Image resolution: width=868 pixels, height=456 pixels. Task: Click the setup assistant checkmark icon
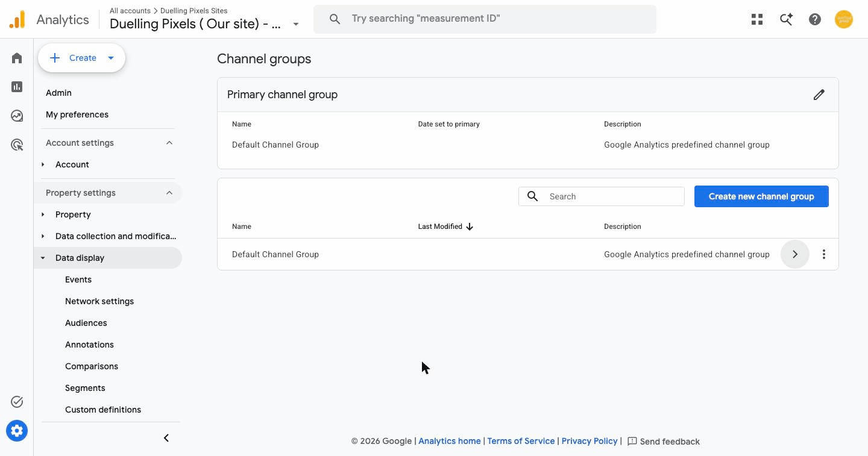[x=17, y=402]
